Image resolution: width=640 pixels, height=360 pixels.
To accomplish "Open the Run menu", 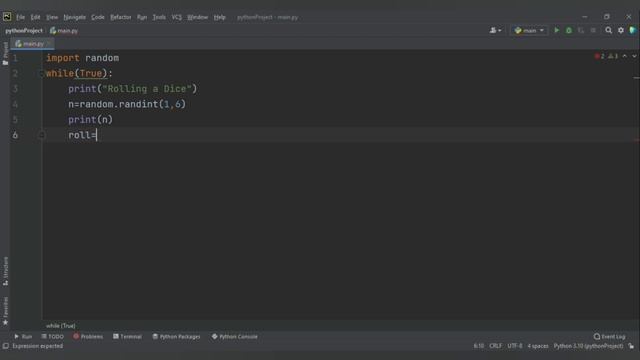I will 142,17.
